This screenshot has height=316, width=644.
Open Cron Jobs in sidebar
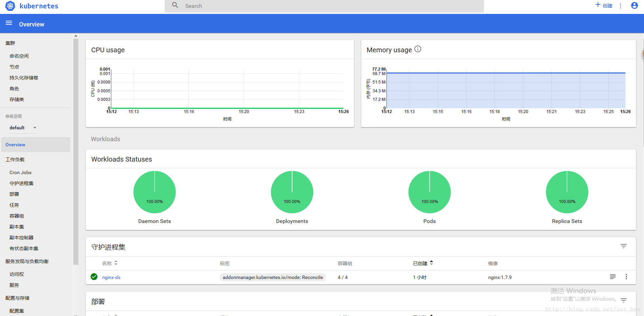click(x=20, y=172)
